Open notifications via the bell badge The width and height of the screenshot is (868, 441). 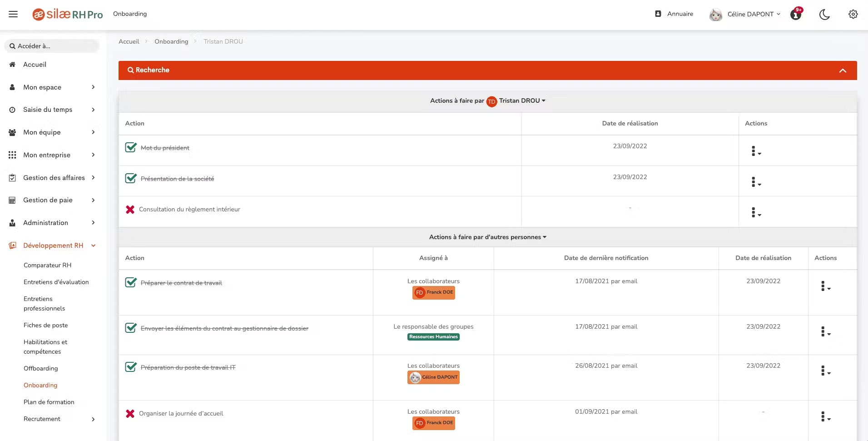pyautogui.click(x=796, y=14)
